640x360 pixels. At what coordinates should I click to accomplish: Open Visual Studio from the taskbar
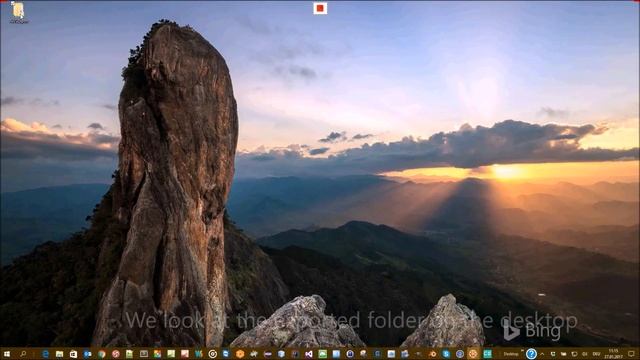[309, 354]
